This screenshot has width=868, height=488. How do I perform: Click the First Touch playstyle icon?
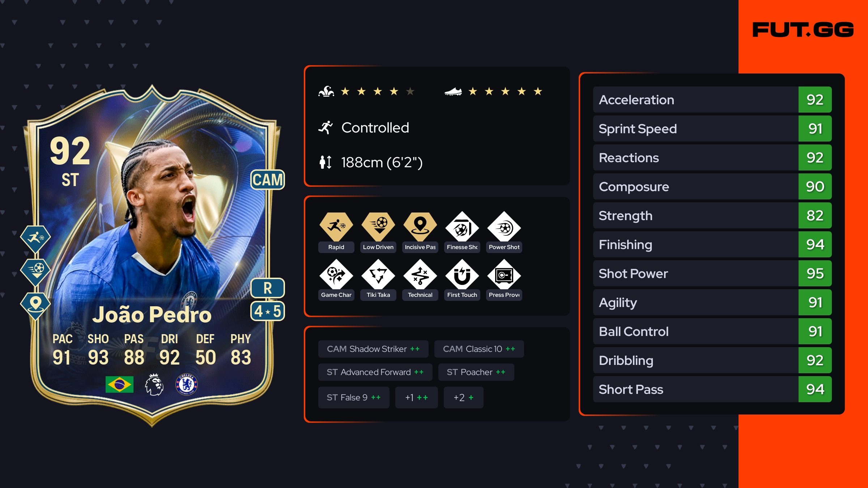tap(462, 275)
